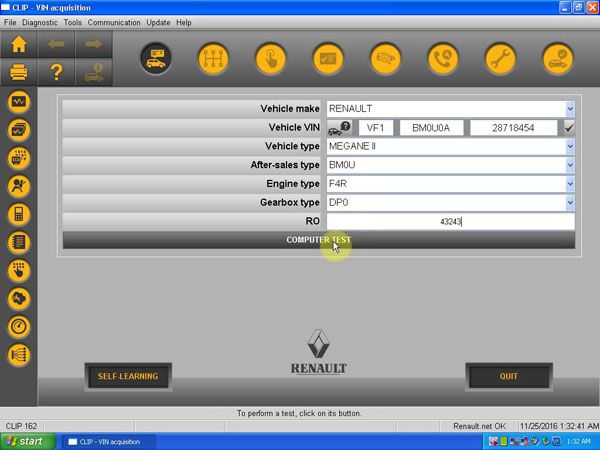Expand the Gearbox type dropdown arrow

coord(570,203)
